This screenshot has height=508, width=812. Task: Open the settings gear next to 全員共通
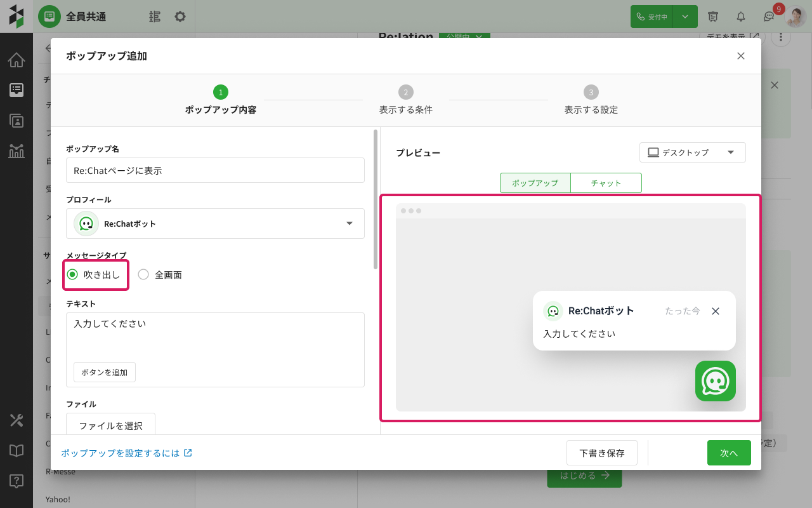[x=180, y=17]
